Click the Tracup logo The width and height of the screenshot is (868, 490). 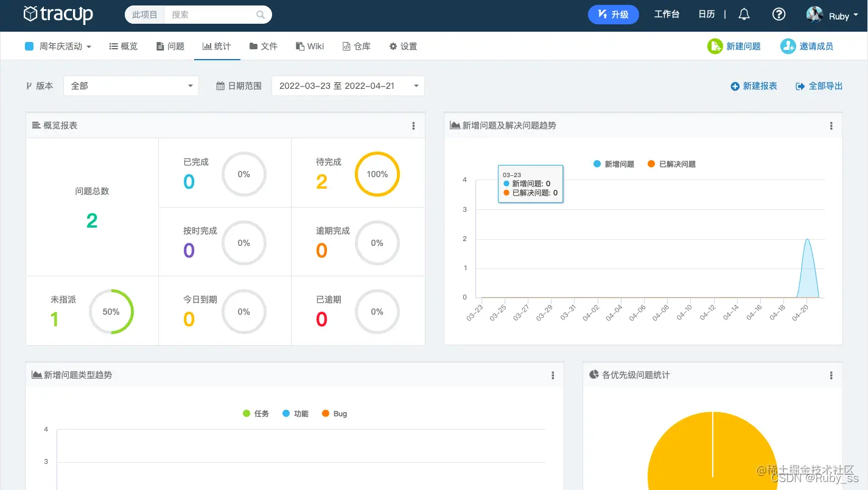click(58, 14)
